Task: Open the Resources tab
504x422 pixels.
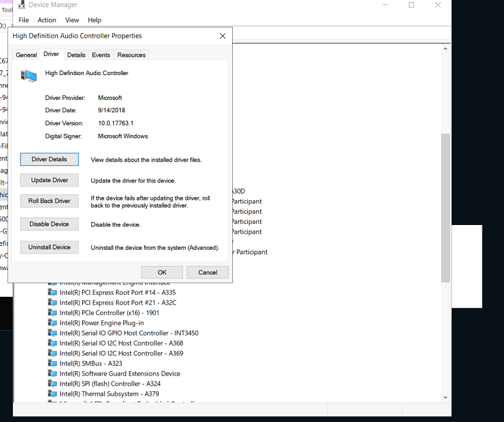Action: pyautogui.click(x=131, y=55)
